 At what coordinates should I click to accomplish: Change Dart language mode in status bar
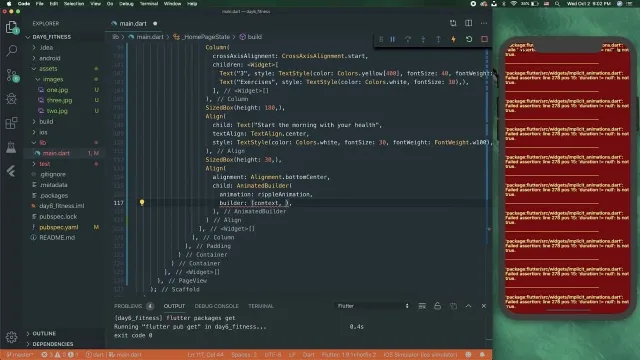(309, 355)
